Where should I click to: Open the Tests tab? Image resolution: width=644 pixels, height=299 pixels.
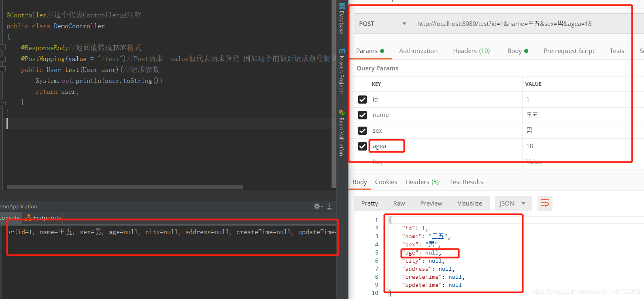[x=616, y=51]
